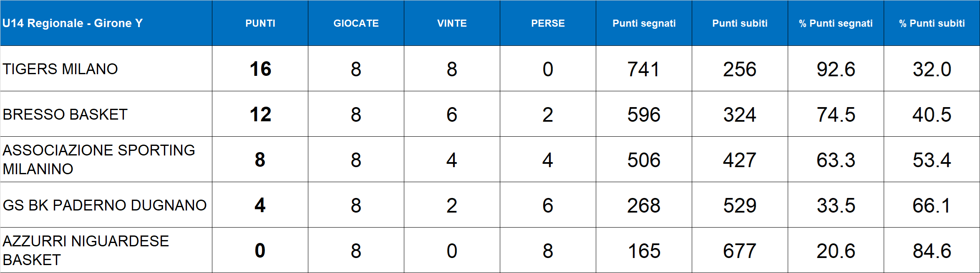
Task: Click the 427 points conceded cell
Action: (x=740, y=160)
